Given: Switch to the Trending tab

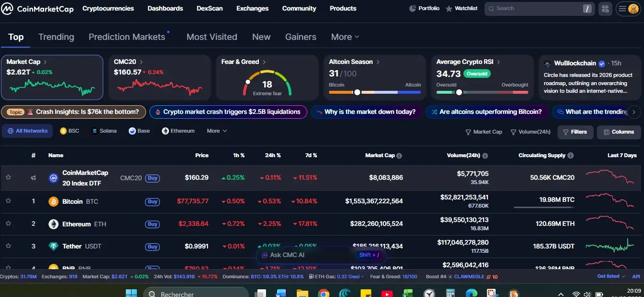Looking at the screenshot, I should (x=56, y=37).
